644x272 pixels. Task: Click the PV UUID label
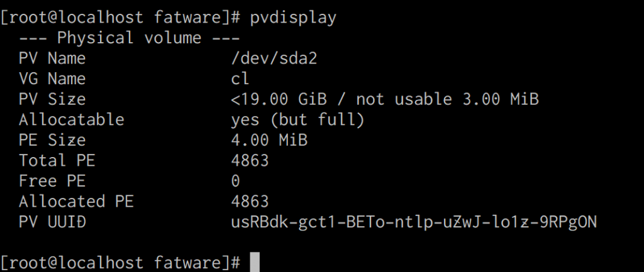click(x=52, y=222)
